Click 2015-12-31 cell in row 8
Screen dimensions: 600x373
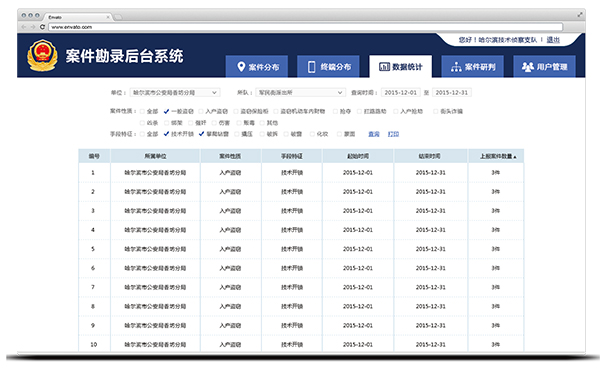tap(431, 307)
